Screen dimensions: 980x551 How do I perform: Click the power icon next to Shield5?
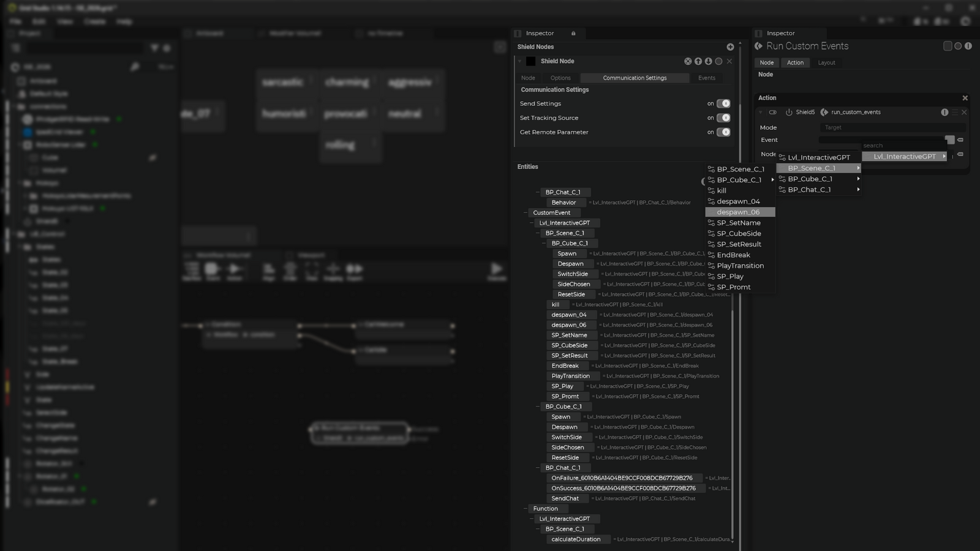pos(789,113)
